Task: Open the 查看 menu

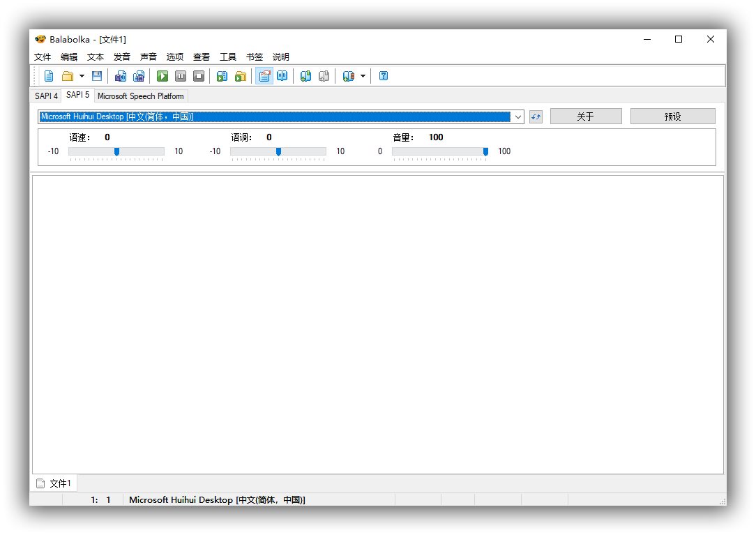Action: (x=202, y=57)
